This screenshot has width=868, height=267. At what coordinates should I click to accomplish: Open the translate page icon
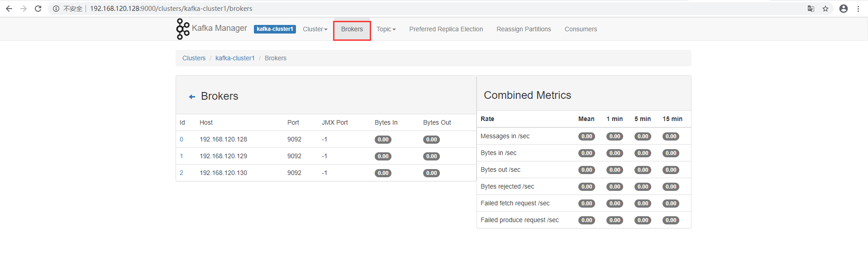[811, 9]
